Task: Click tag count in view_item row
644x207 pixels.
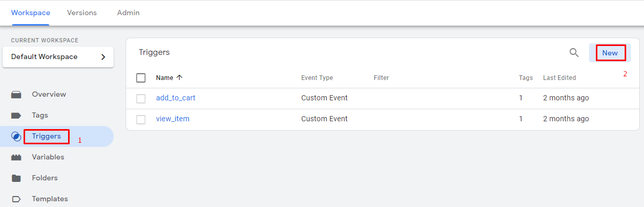Action: coord(521,119)
